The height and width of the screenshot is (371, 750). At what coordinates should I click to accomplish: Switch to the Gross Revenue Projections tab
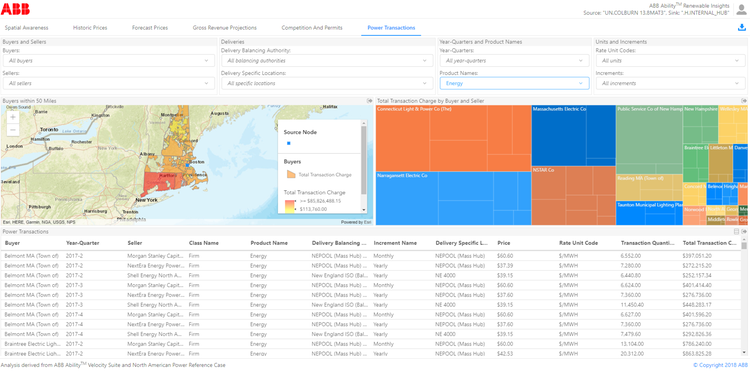225,28
